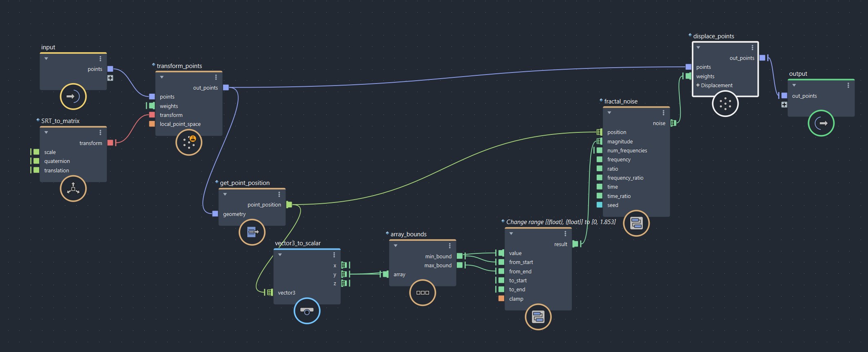Click the transform_points node's circular icon
This screenshot has height=352, width=868.
coord(189,143)
